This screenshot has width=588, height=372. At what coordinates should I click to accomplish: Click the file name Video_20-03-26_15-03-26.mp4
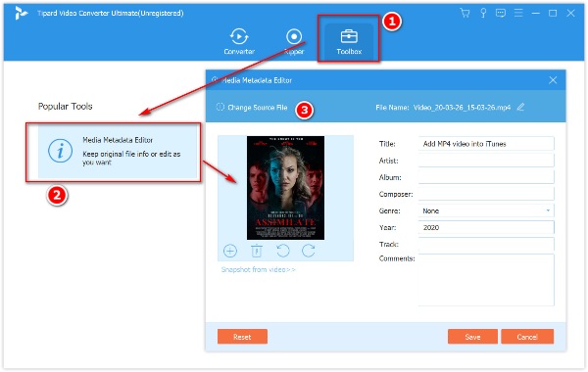coord(462,108)
